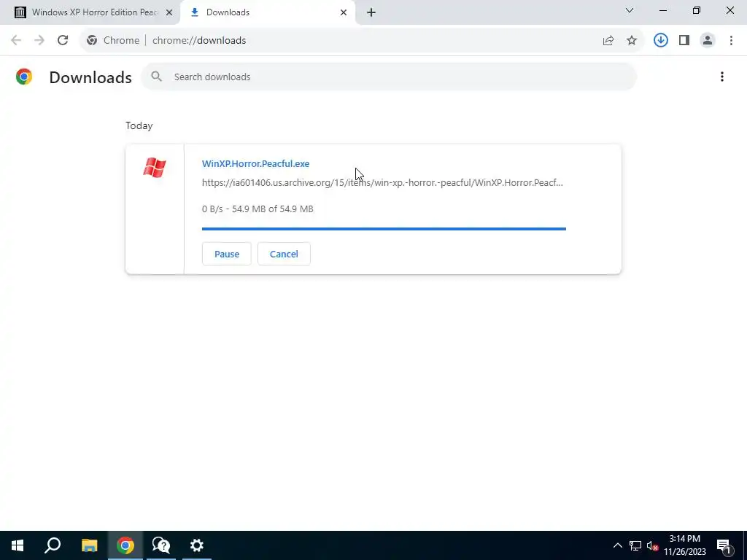The width and height of the screenshot is (747, 560).
Task: Open a new tab with plus
Action: [371, 12]
